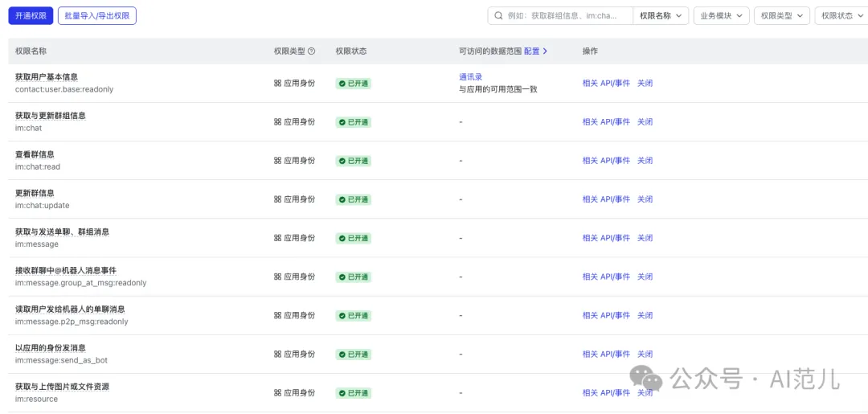868x414 pixels.
Task: Click 关闭 for im:message.p2p_msg:readonly row
Action: click(645, 315)
